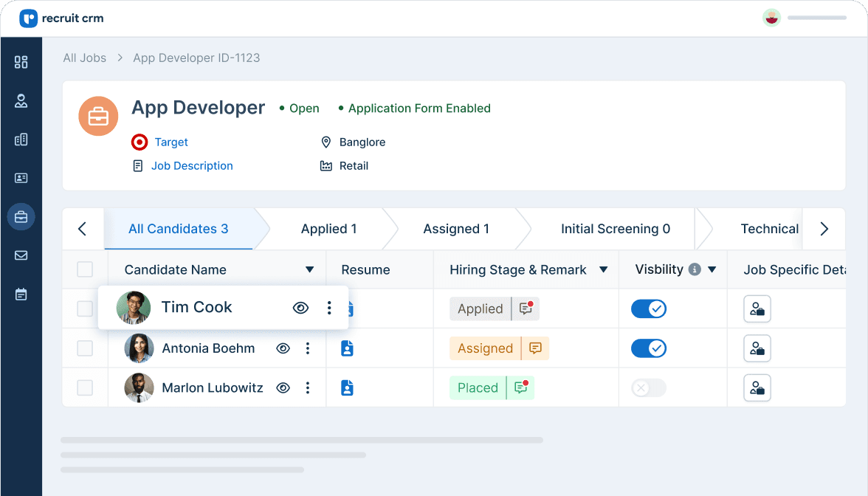
Task: Click the Applied hiring stage label
Action: click(x=480, y=309)
